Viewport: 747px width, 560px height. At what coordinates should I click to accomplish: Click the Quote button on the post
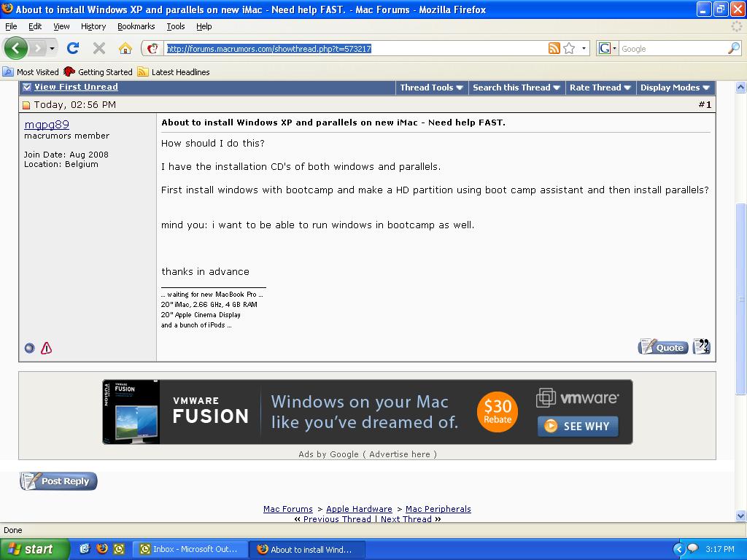663,347
